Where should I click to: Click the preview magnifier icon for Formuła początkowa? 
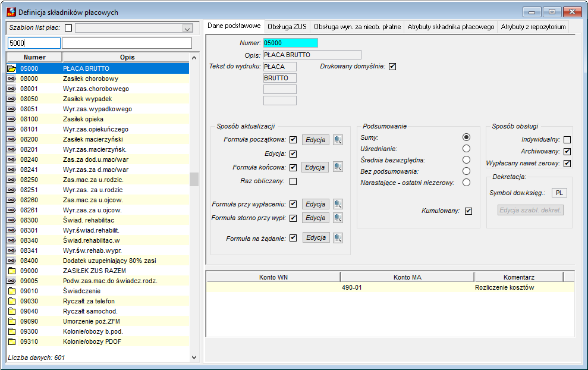[x=338, y=140]
